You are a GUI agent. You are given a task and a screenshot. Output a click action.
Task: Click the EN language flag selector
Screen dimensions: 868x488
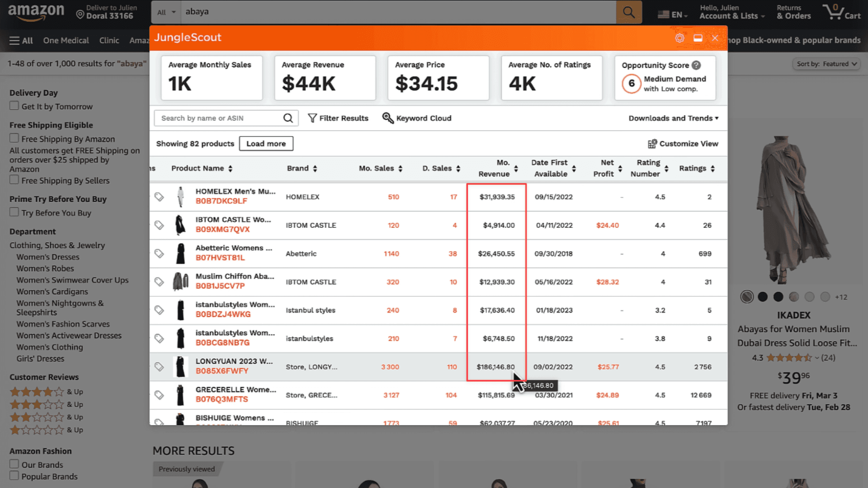[x=673, y=14]
